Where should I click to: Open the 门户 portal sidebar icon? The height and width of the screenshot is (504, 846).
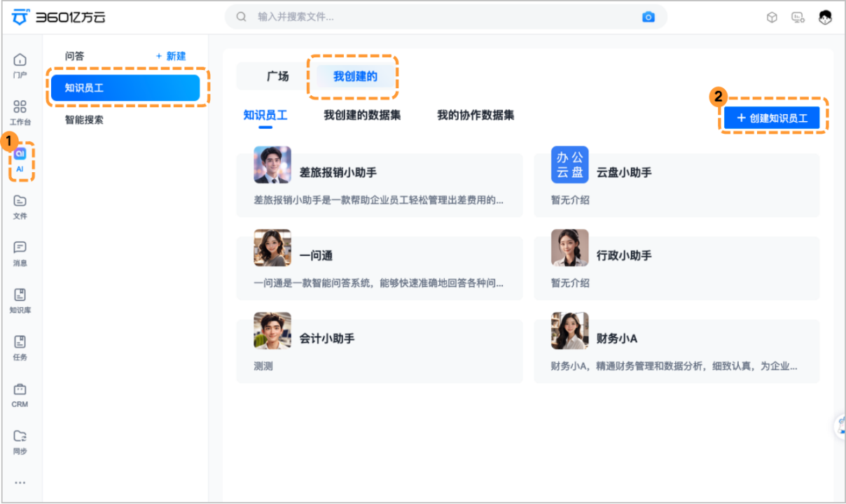point(20,65)
